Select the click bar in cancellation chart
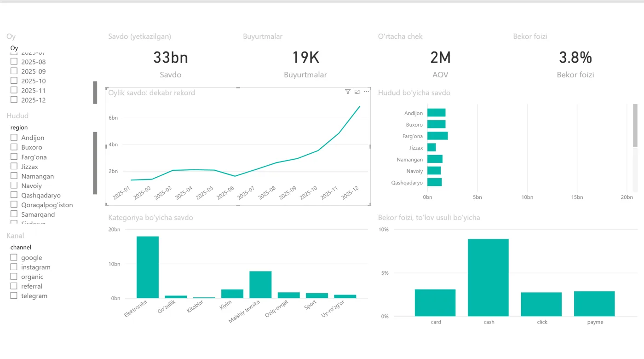This screenshot has width=644, height=359. 541,304
